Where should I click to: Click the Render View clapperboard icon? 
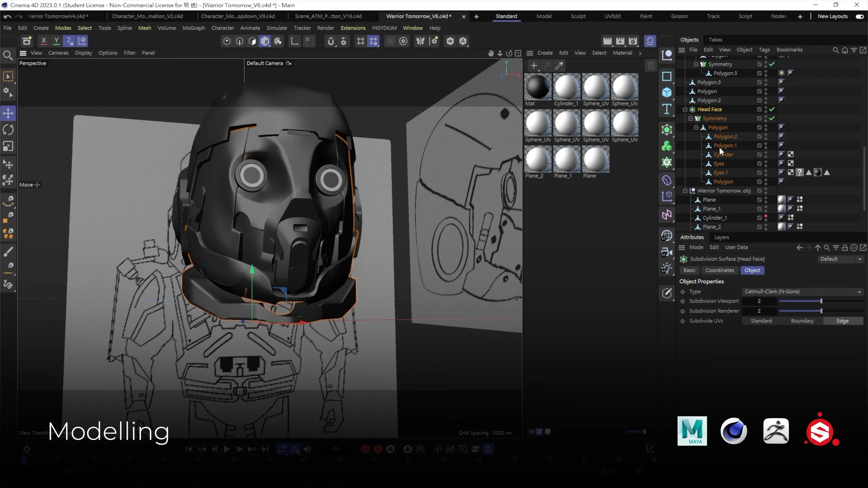click(607, 41)
